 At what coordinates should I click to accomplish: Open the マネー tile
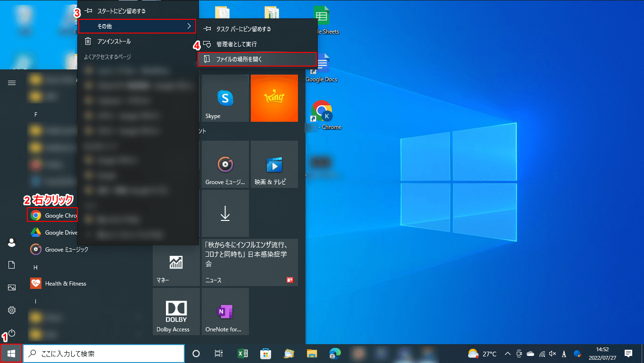pyautogui.click(x=176, y=262)
